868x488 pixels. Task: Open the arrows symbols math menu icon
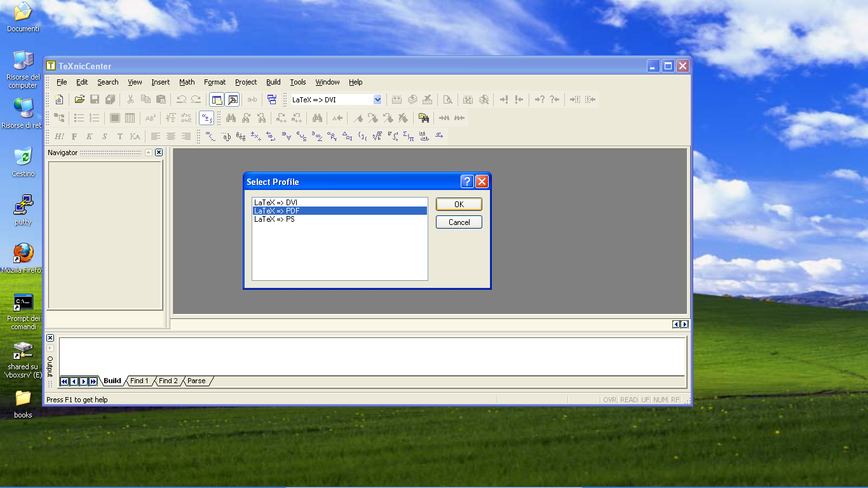pos(271,137)
